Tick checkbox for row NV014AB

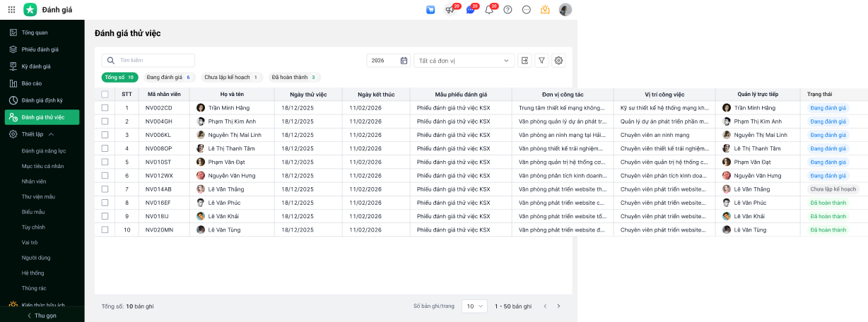(x=105, y=189)
